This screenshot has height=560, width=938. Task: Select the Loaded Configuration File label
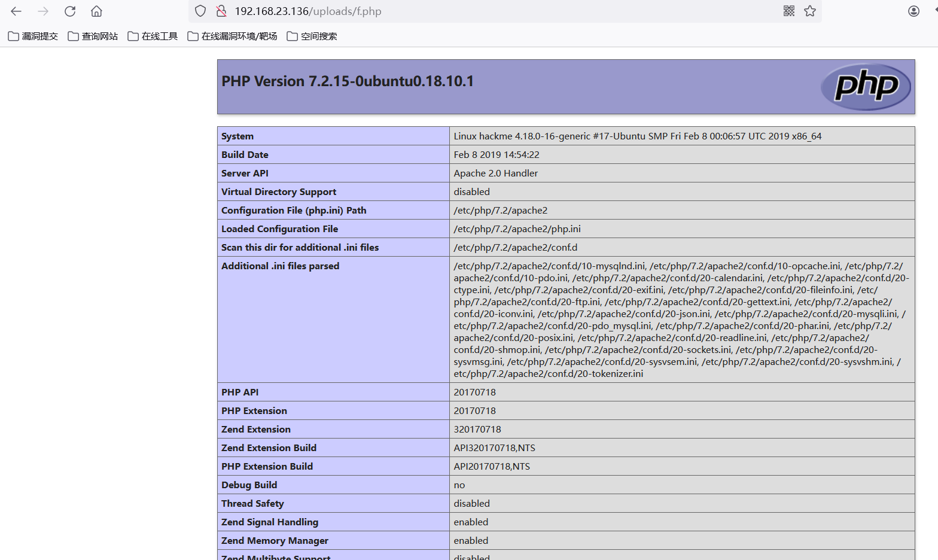click(x=279, y=229)
